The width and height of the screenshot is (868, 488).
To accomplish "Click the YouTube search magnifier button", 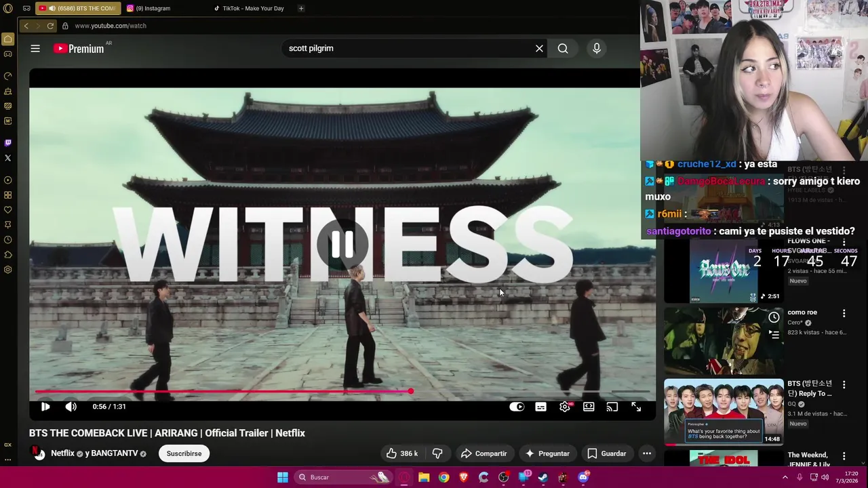I will click(x=563, y=48).
